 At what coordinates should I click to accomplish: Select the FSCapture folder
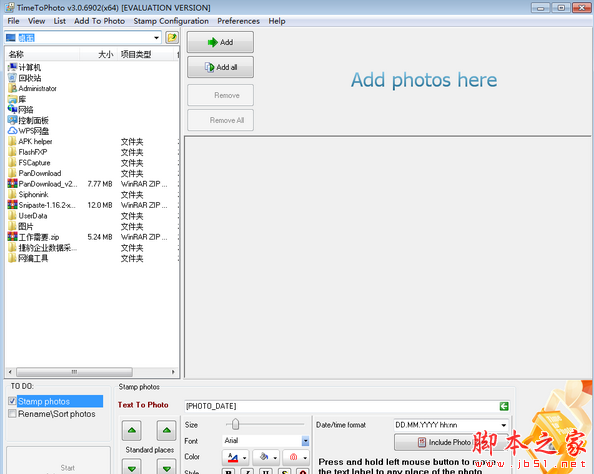(x=29, y=163)
